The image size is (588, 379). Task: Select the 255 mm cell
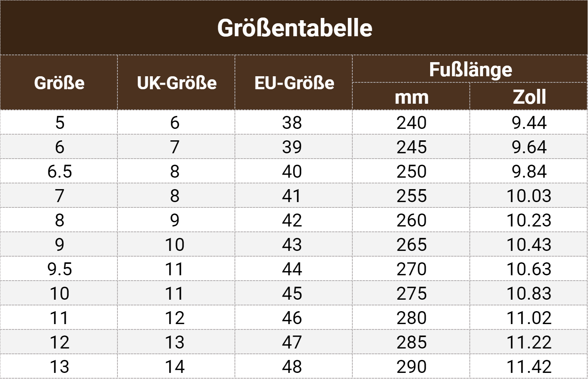point(411,196)
